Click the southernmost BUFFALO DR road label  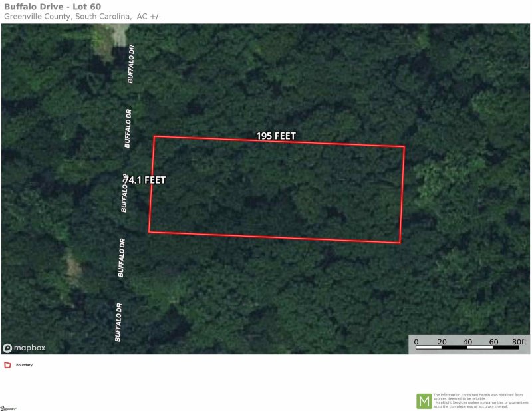(x=118, y=322)
